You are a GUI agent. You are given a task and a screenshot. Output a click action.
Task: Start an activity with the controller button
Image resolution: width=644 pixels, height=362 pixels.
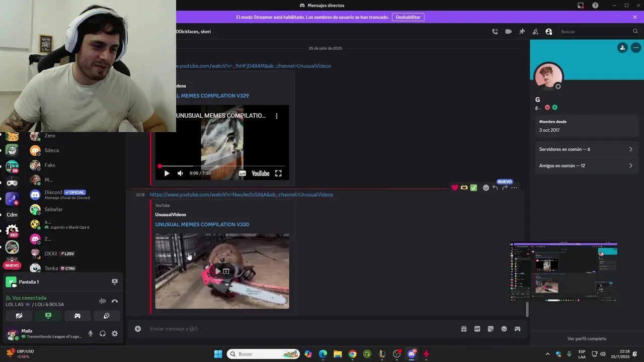[x=77, y=316]
